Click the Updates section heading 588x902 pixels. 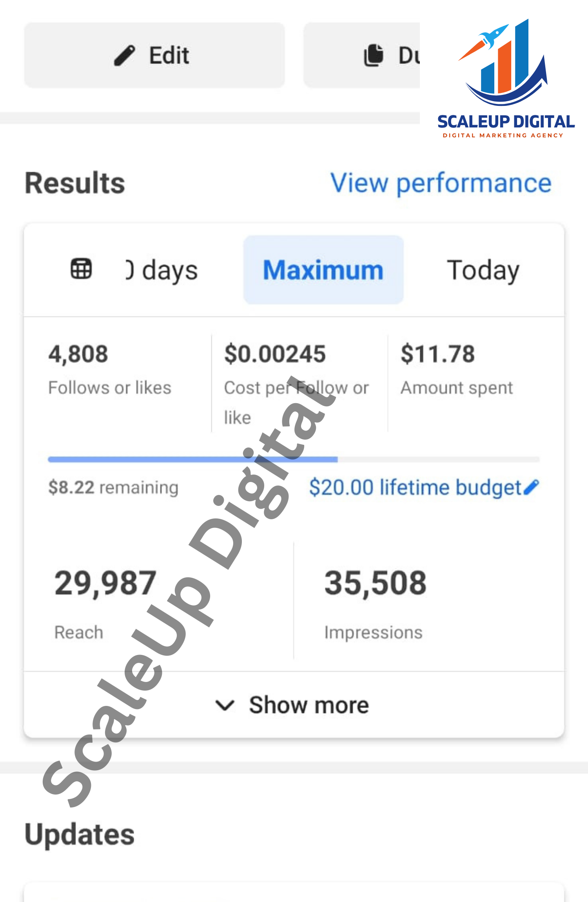tap(80, 834)
